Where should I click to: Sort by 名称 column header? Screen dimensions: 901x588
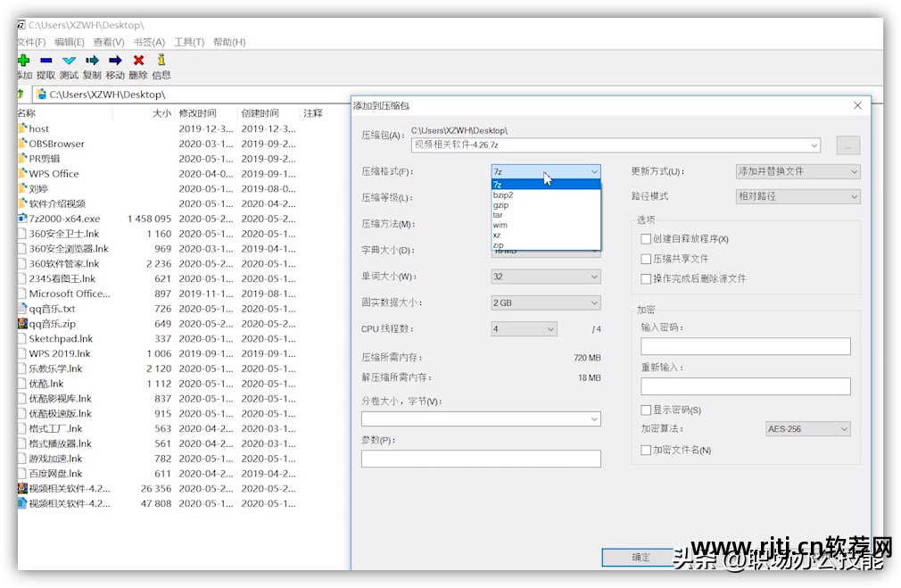point(64,113)
